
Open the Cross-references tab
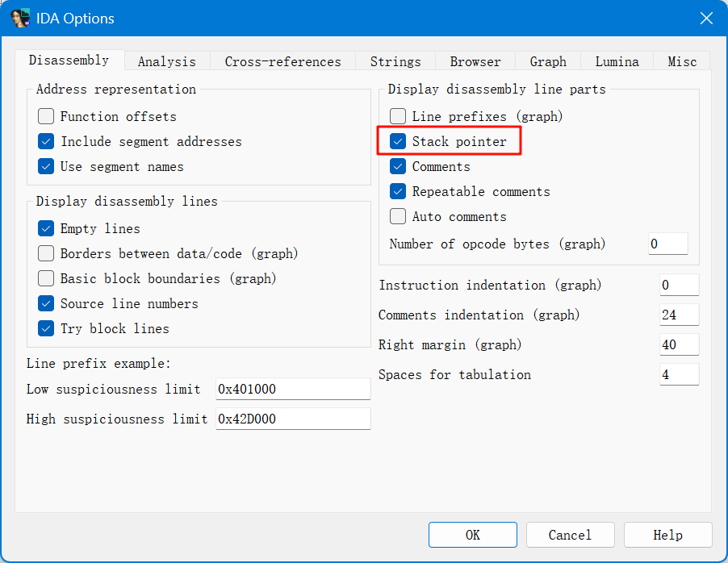coord(282,62)
